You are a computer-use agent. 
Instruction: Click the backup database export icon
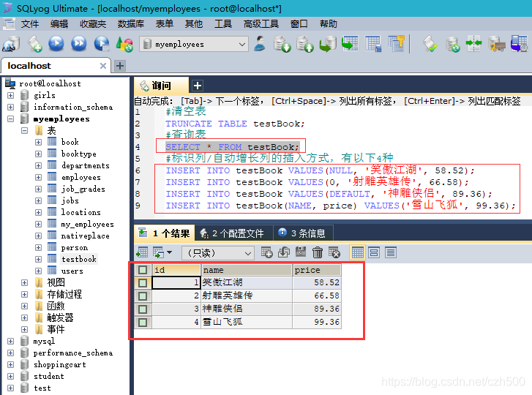click(282, 44)
